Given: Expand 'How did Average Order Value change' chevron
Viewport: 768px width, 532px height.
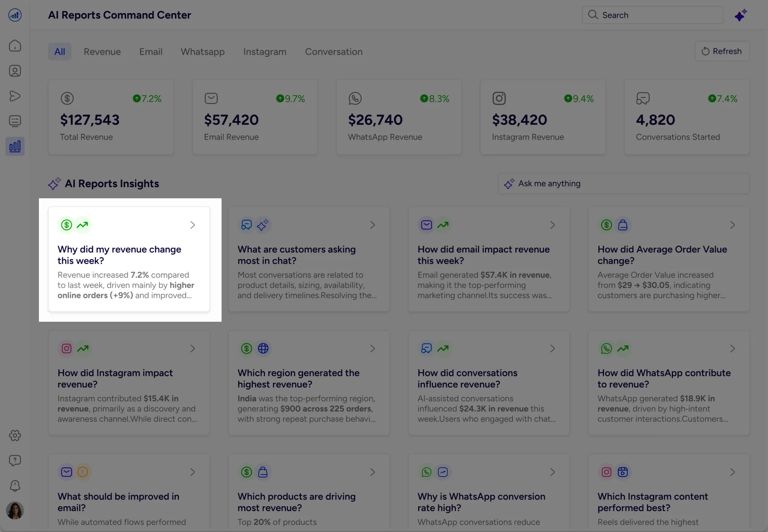Looking at the screenshot, I should 732,225.
